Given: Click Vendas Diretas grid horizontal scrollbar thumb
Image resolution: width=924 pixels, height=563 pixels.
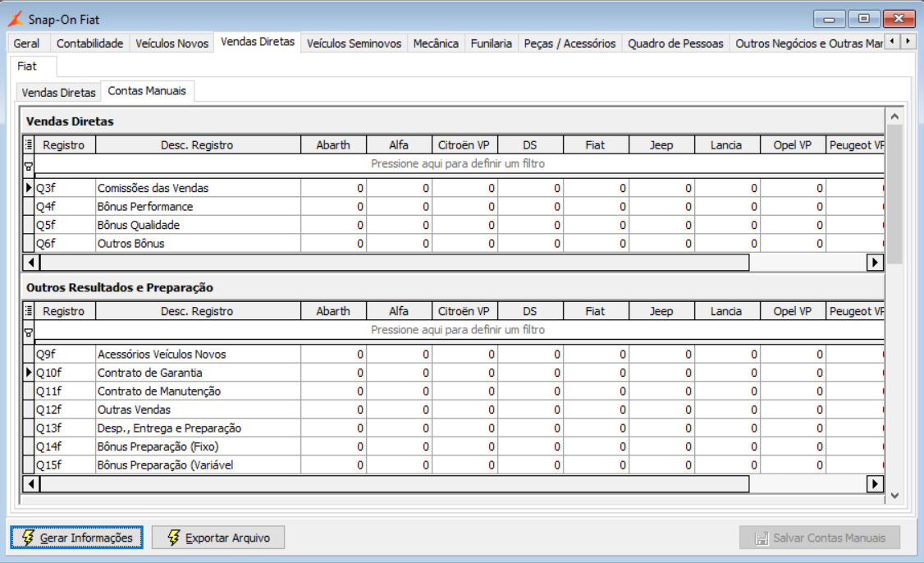Looking at the screenshot, I should (394, 263).
